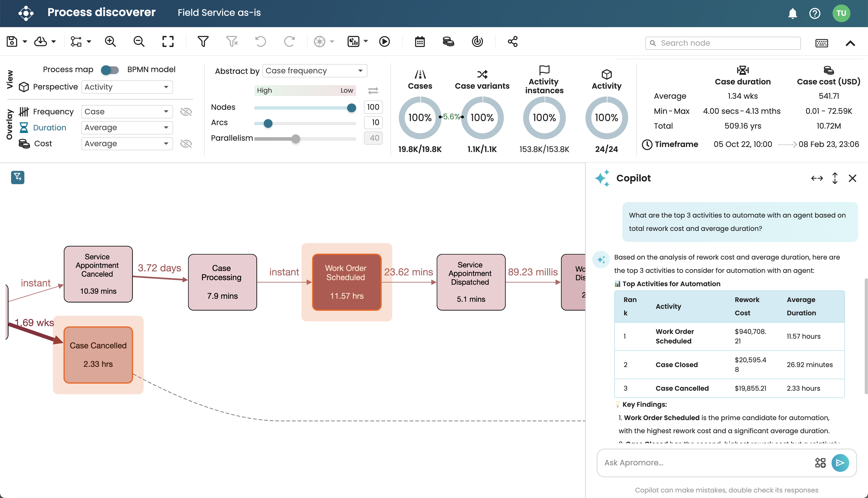This screenshot has height=498, width=868.
Task: Select the Service Appointment Dispatched node
Action: pos(471,282)
